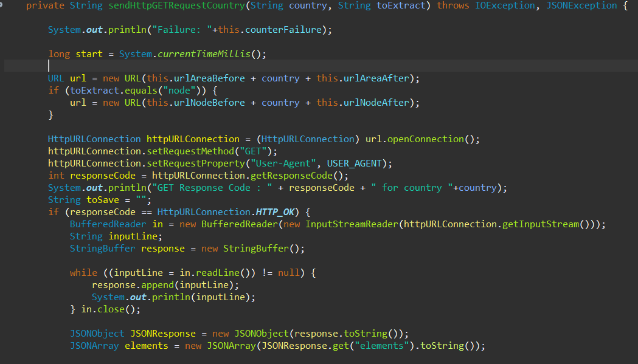Click the setRequestProperty call
638x364 pixels.
coord(196,163)
